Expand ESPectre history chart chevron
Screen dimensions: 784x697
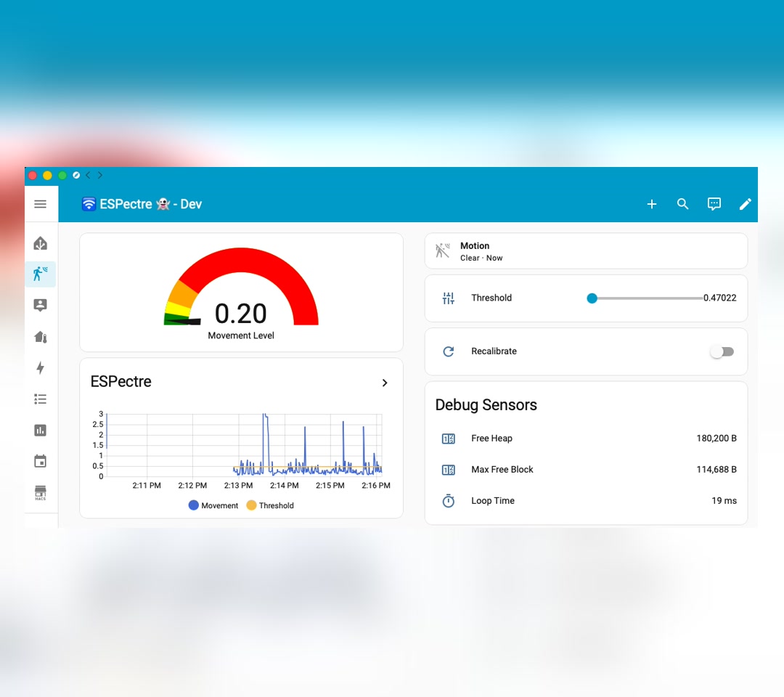[385, 383]
